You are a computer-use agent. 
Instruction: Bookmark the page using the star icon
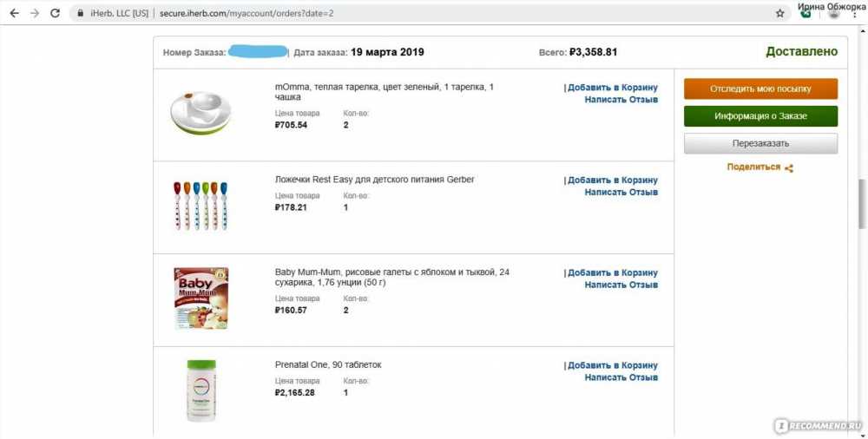point(780,13)
